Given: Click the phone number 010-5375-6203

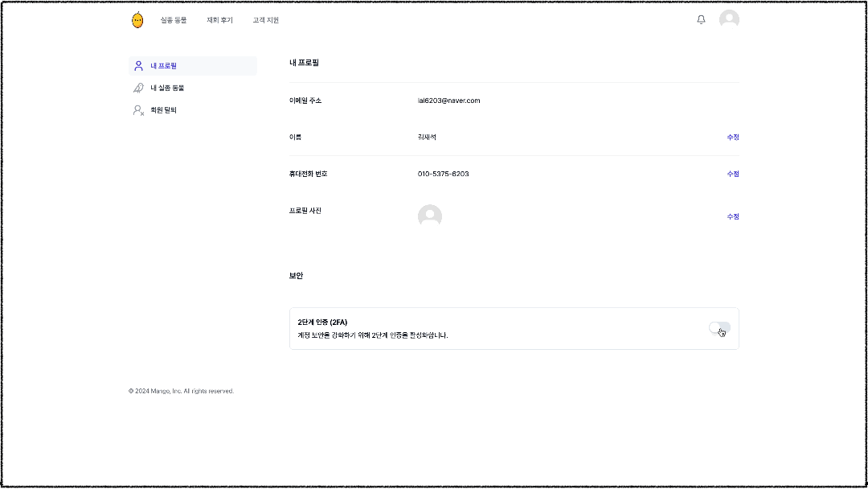Looking at the screenshot, I should (x=443, y=175).
